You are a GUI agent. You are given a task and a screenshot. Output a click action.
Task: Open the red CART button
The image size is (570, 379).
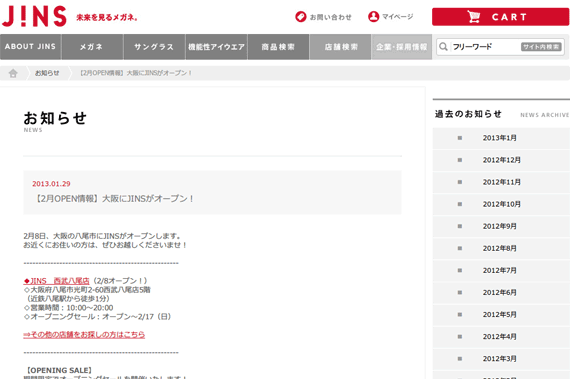(501, 17)
